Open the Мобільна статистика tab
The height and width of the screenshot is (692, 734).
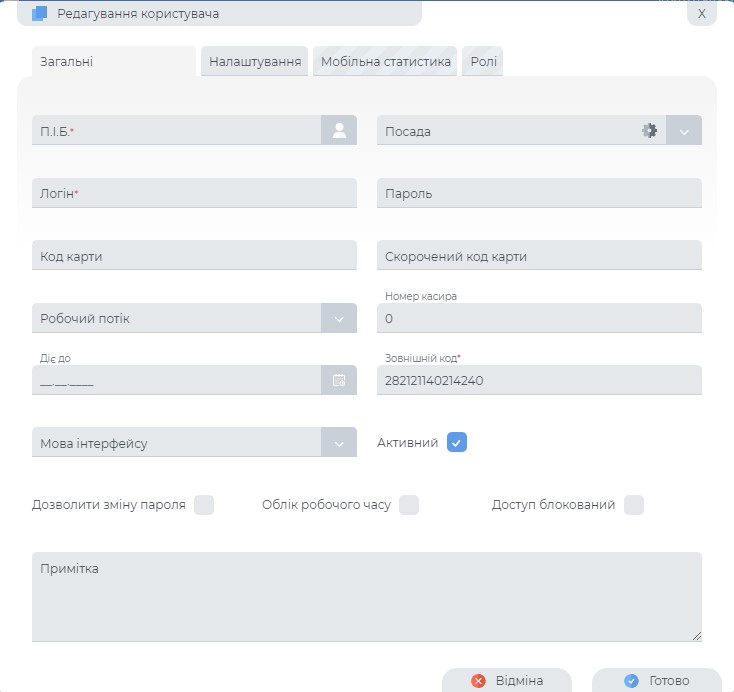[x=385, y=62]
